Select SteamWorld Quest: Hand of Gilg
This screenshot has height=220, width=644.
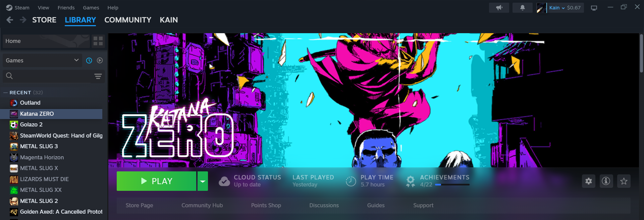click(x=52, y=135)
